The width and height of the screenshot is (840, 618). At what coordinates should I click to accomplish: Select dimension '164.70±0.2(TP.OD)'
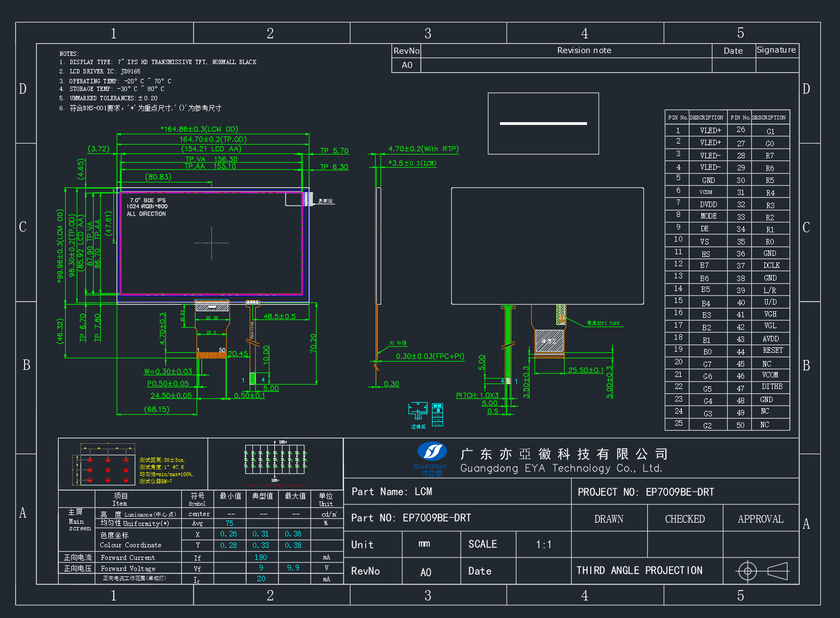pyautogui.click(x=213, y=139)
